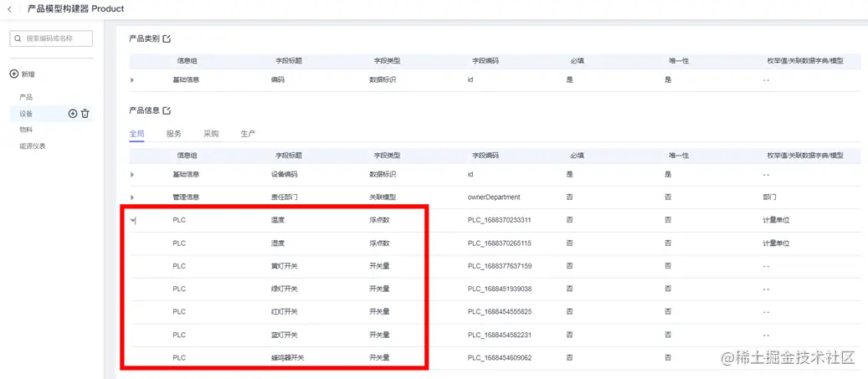Click the 责任部门 field title
This screenshot has height=379, width=868.
click(285, 197)
